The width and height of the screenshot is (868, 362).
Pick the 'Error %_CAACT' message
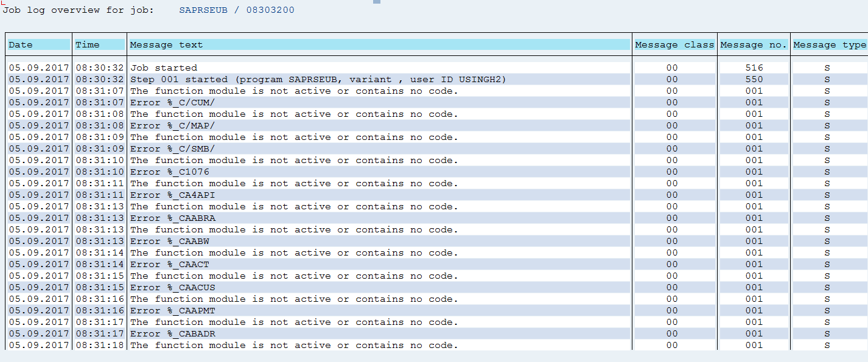point(170,264)
